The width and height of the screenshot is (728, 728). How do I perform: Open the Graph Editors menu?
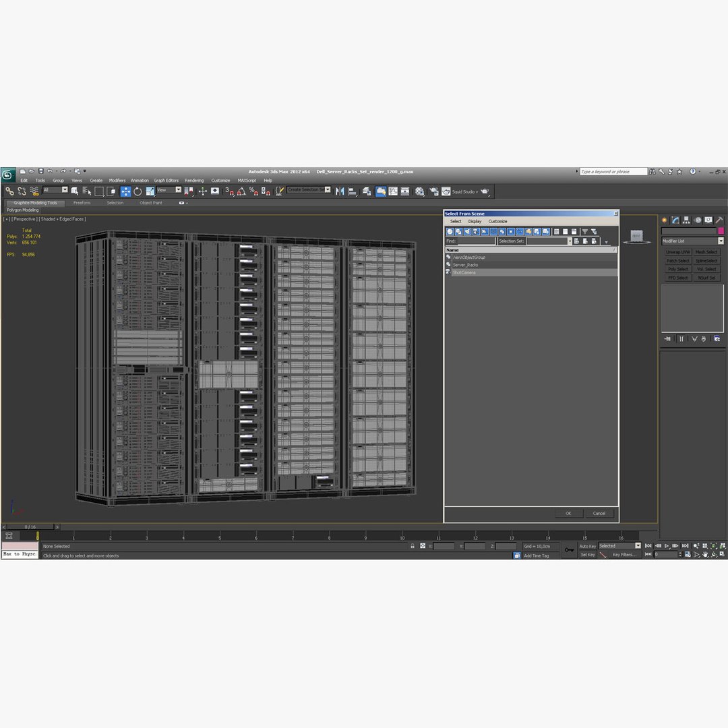click(166, 181)
